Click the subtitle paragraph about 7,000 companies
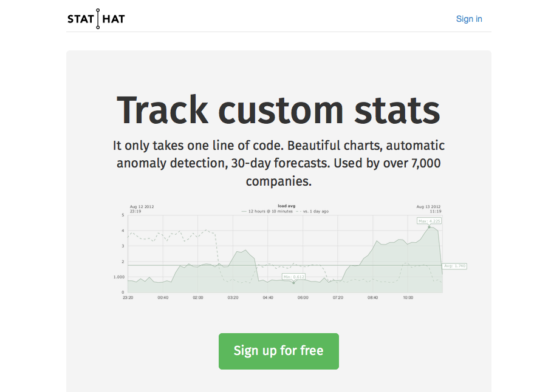 pos(279,163)
